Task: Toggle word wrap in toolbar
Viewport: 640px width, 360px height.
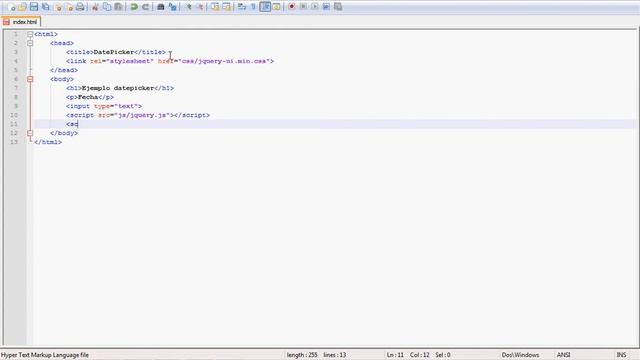Action: pyautogui.click(x=242, y=7)
